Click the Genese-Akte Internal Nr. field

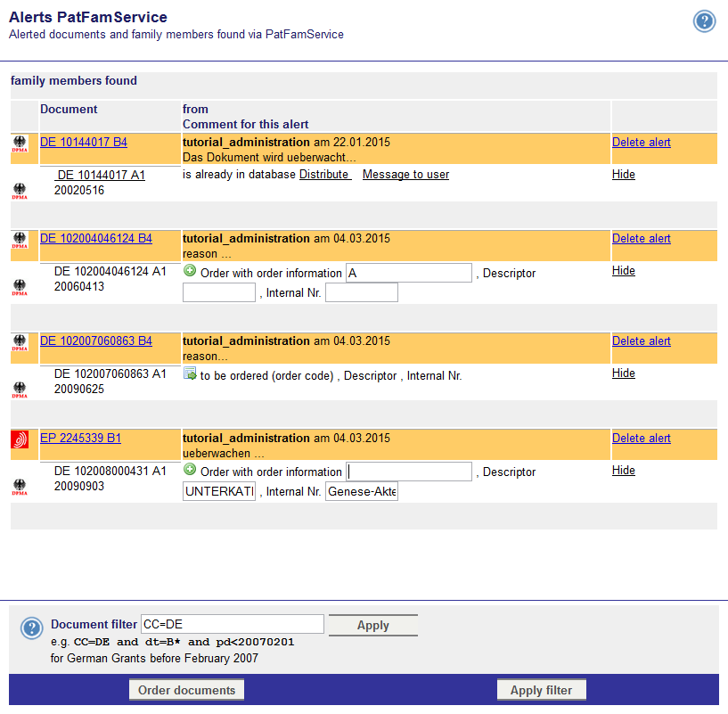(x=361, y=492)
